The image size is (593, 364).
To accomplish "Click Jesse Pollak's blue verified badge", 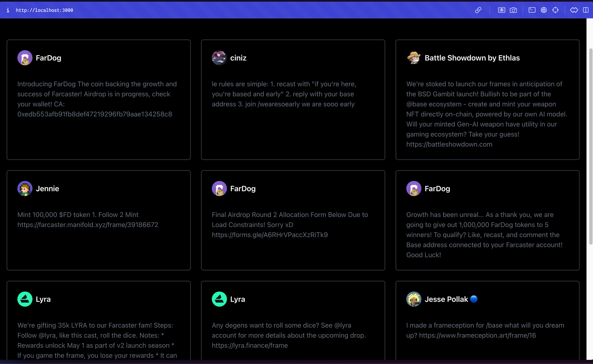I will point(474,299).
